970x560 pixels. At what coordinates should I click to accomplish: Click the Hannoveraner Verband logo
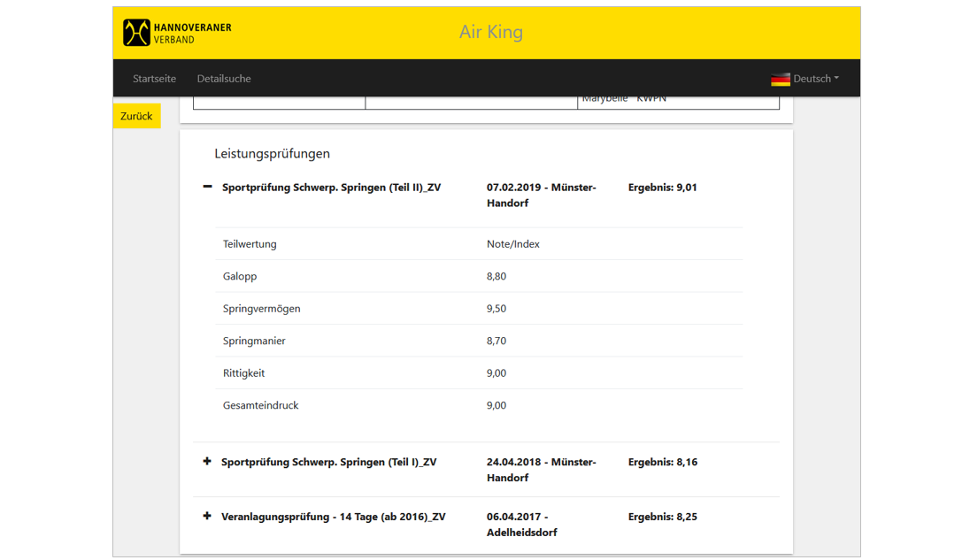(x=177, y=33)
